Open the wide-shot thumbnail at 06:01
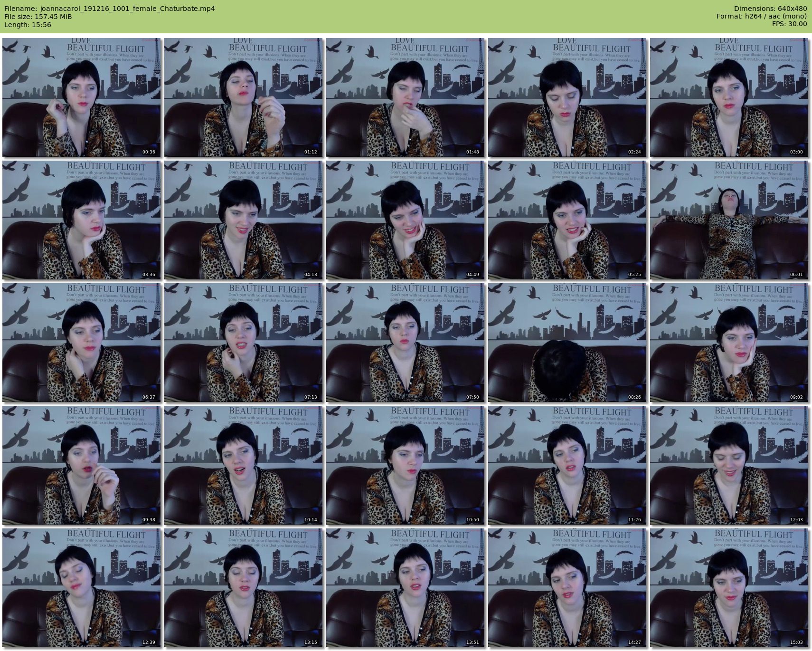Image resolution: width=812 pixels, height=651 pixels. point(729,220)
